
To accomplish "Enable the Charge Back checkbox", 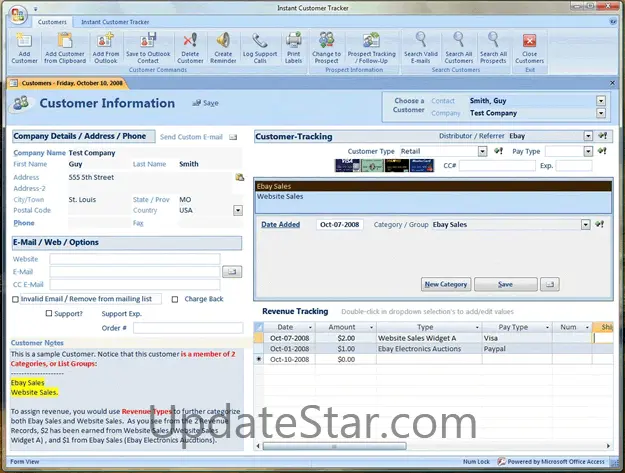I will coord(175,299).
